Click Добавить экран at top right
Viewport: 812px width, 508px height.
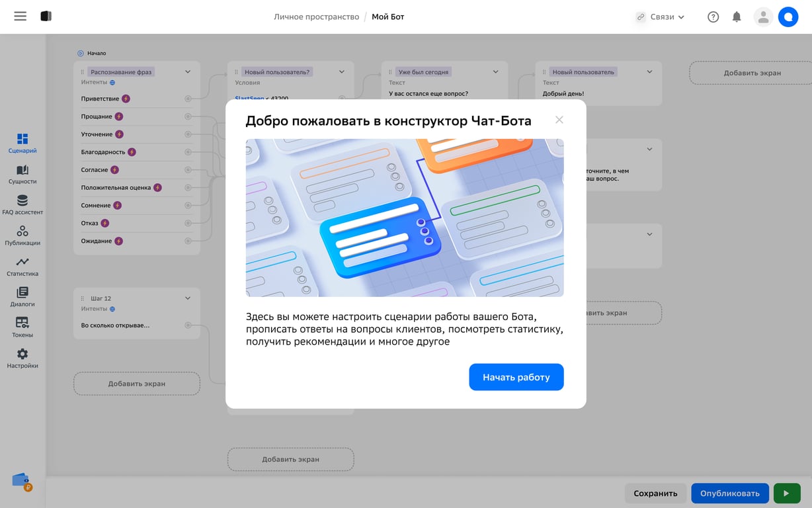click(752, 73)
